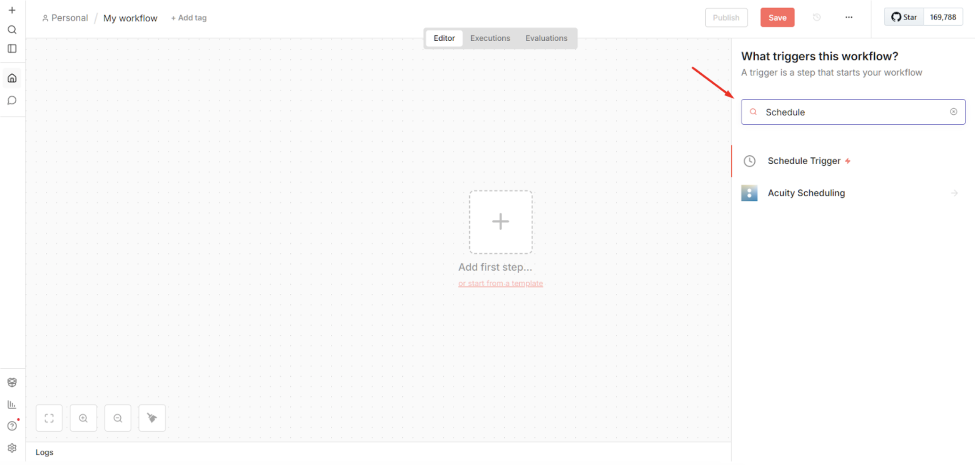Switch to the Executions tab
Screen dimensions: 980x465
point(490,38)
